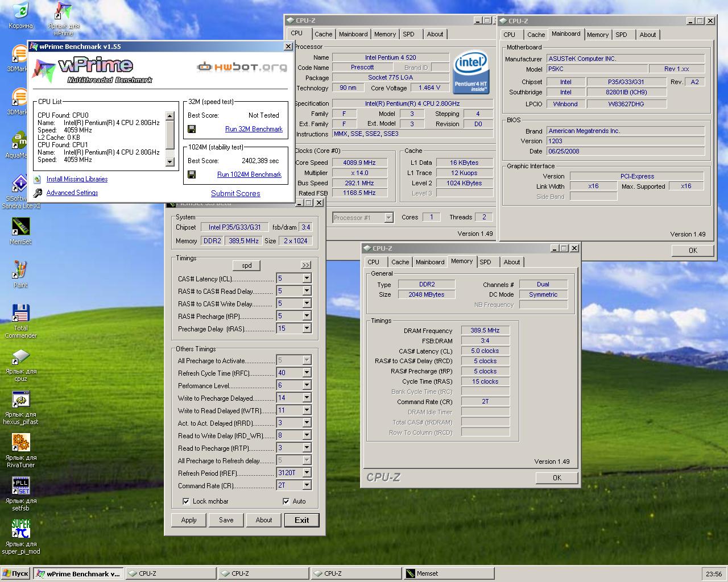This screenshot has width=728, height=582.
Task: Click the wPrime Benchmark taskbar button
Action: tap(77, 573)
